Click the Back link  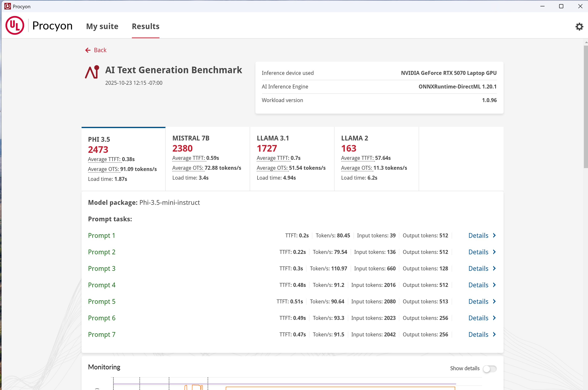click(100, 50)
